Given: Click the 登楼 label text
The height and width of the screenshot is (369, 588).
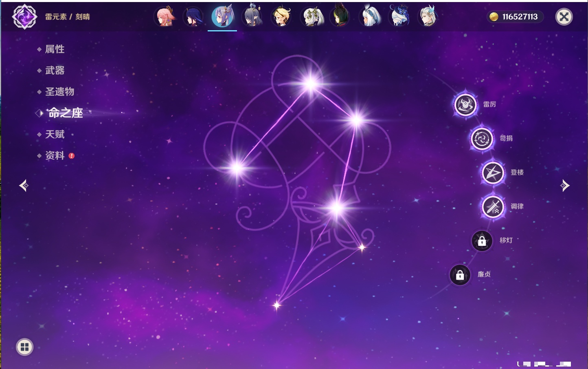Looking at the screenshot, I should coord(517,172).
